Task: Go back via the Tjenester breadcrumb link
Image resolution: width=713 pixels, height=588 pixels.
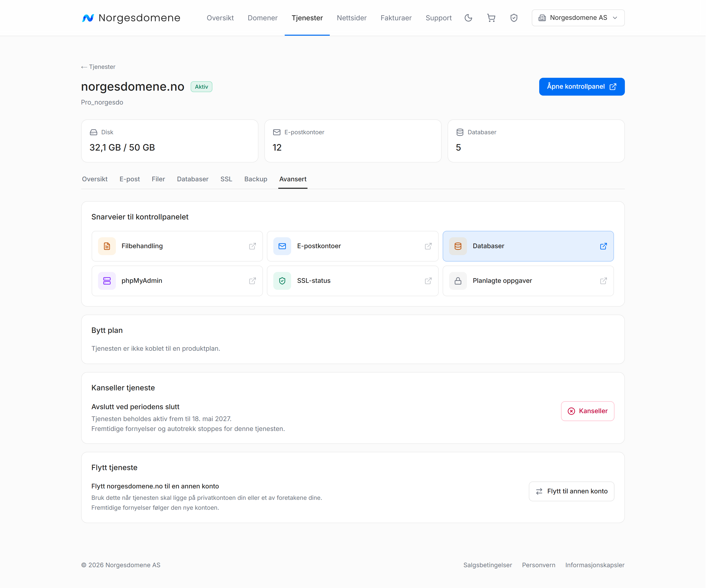Action: 98,67
